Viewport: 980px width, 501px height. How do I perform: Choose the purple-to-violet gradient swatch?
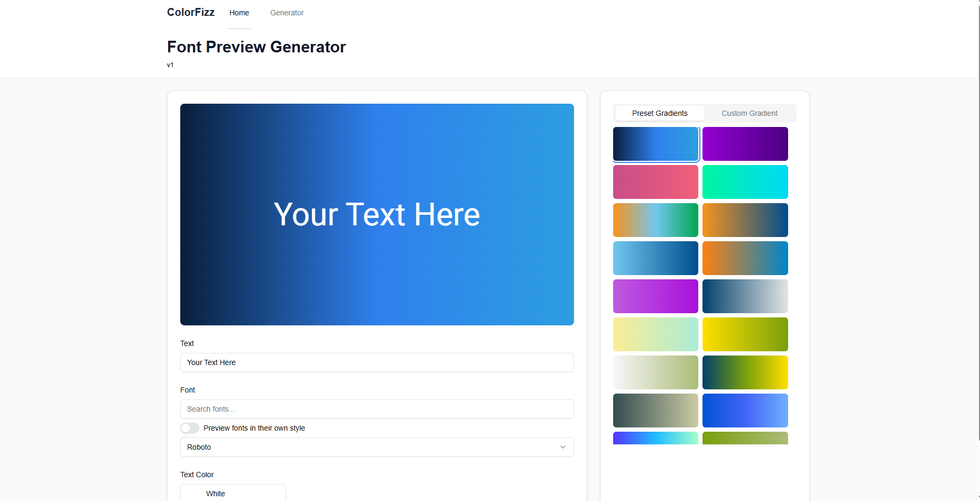pyautogui.click(x=655, y=296)
